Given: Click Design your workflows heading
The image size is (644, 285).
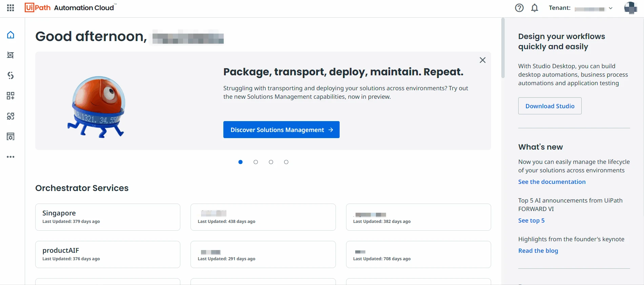Looking at the screenshot, I should click(x=562, y=41).
